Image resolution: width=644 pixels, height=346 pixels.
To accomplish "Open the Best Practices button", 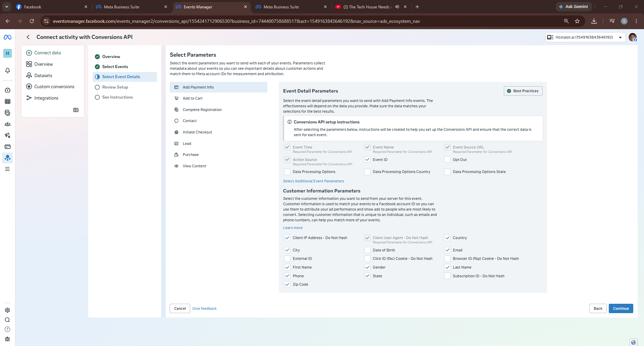I will click(x=523, y=91).
